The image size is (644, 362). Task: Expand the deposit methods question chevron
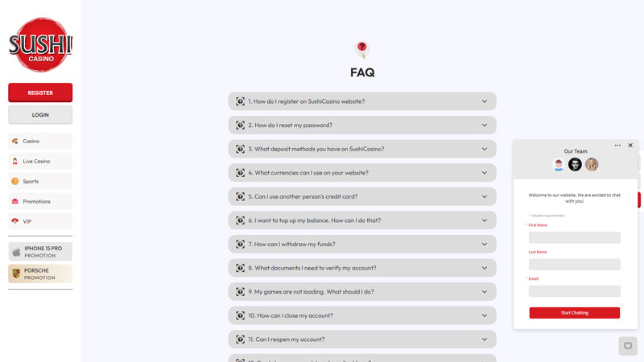point(485,149)
